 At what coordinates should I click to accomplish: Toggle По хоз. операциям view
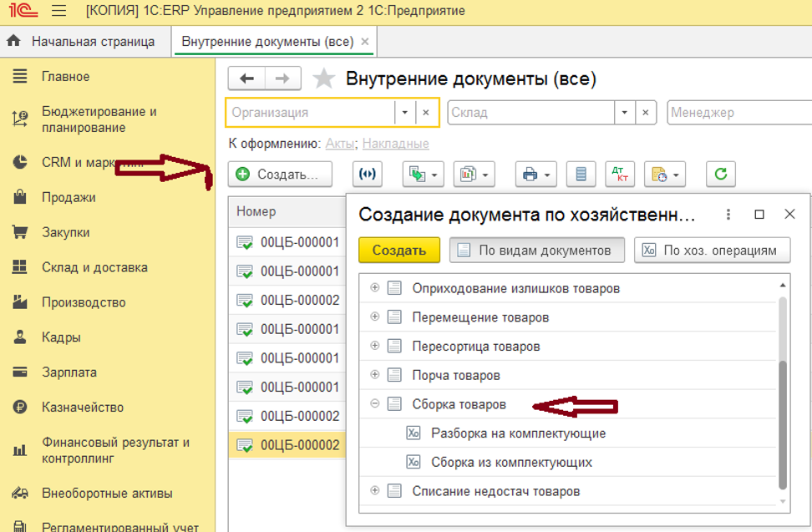click(x=712, y=251)
